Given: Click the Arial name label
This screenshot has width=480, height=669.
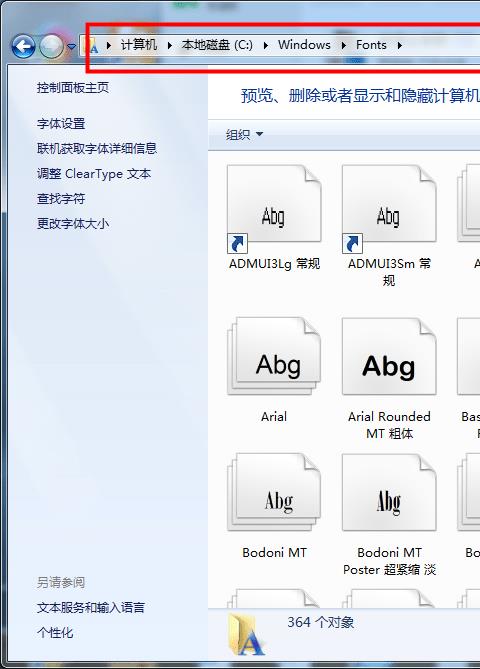Looking at the screenshot, I should (274, 416).
